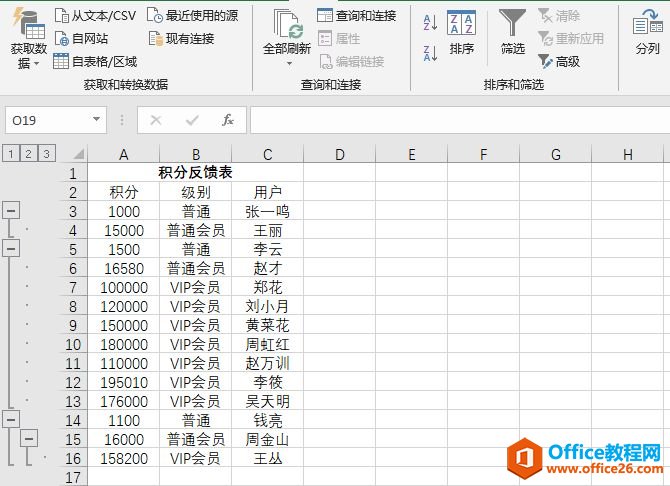Click Edit Links (编辑链接)
The width and height of the screenshot is (670, 486).
click(x=351, y=62)
